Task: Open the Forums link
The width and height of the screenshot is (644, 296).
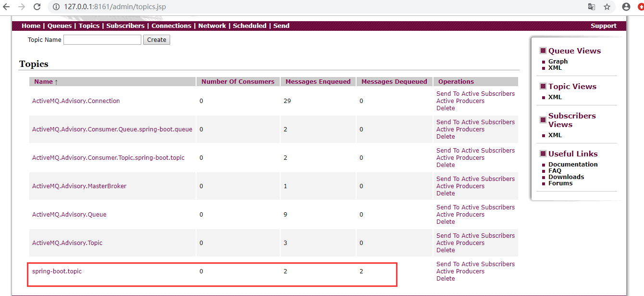Action: pyautogui.click(x=560, y=183)
